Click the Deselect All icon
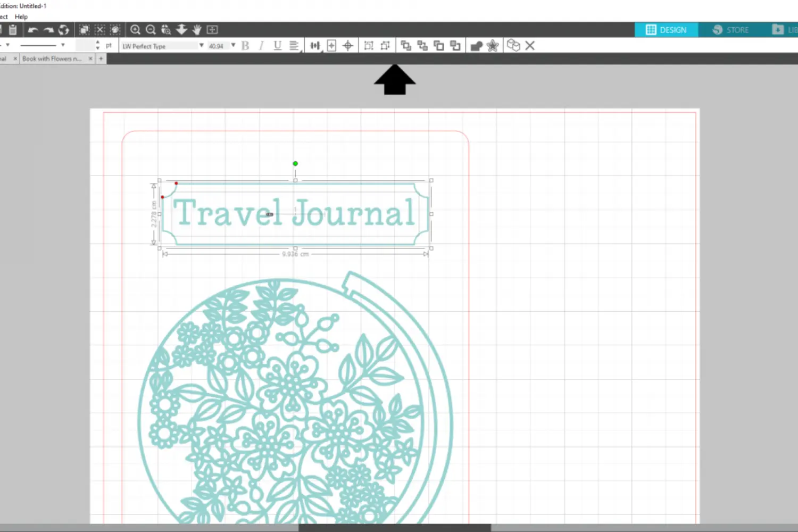Viewport: 798px width, 532px height. pos(99,30)
